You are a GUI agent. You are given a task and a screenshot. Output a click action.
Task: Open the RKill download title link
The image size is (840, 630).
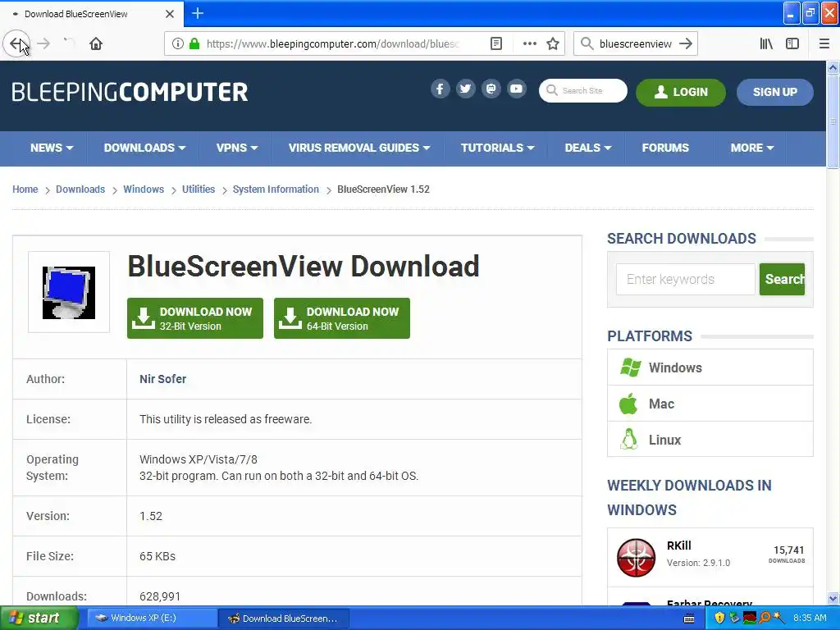tap(678, 546)
